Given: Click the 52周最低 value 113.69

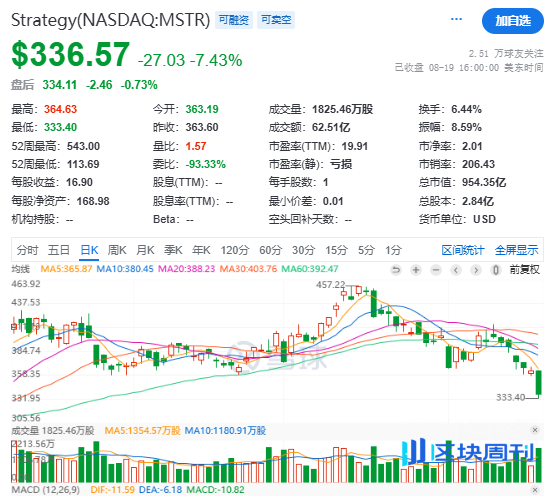Looking at the screenshot, I should coord(83,164).
